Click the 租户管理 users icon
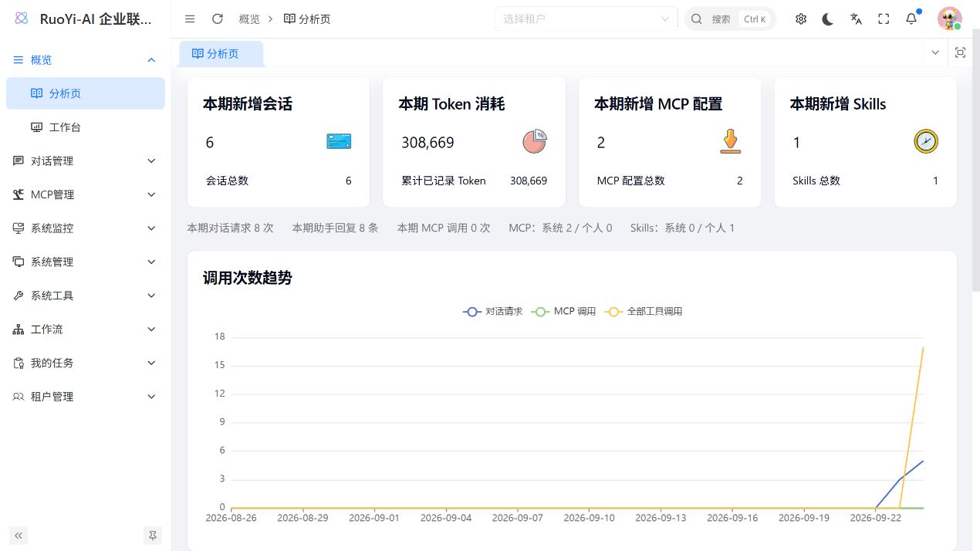Viewport: 980px width, 551px height. click(19, 397)
